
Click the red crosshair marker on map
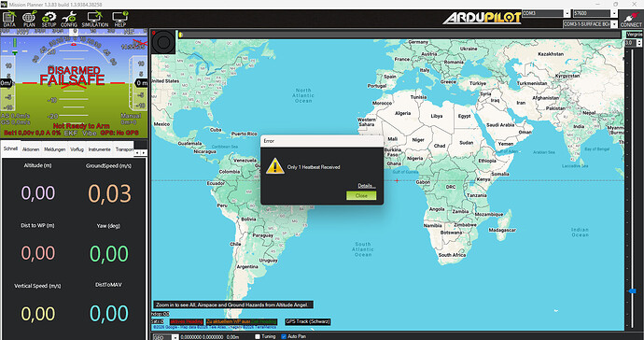pos(397,180)
